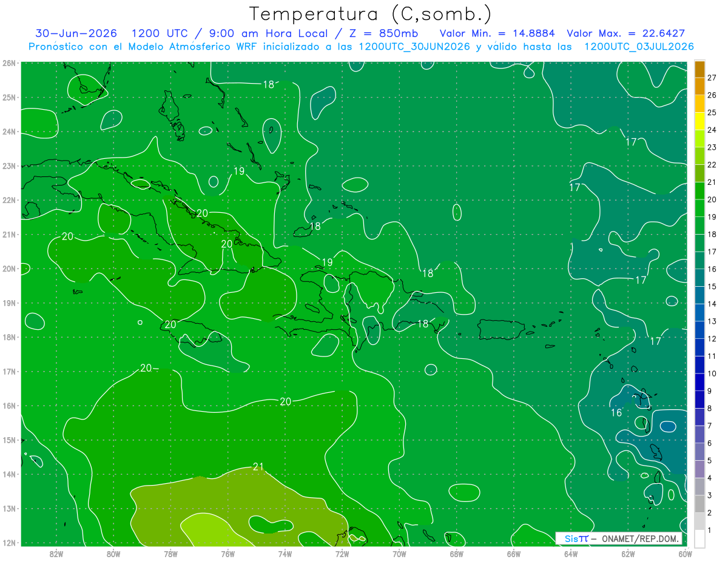Click the 60W longitude axis label
This screenshot has width=728, height=562.
[686, 554]
